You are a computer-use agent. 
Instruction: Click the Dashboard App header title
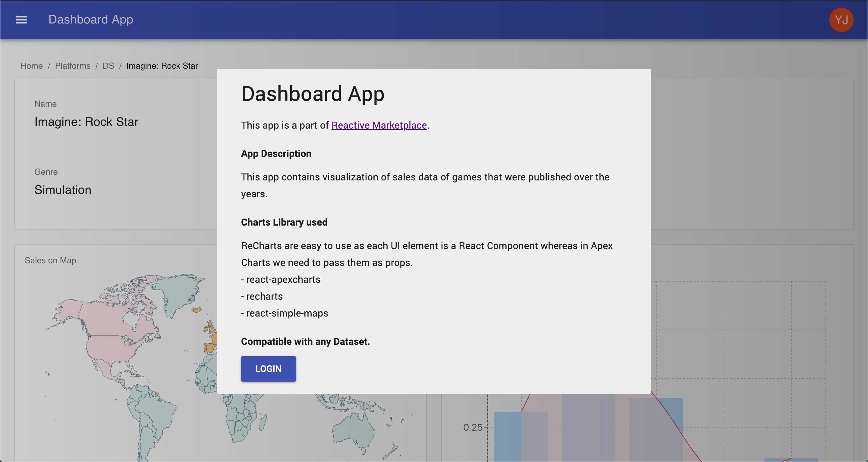[91, 20]
